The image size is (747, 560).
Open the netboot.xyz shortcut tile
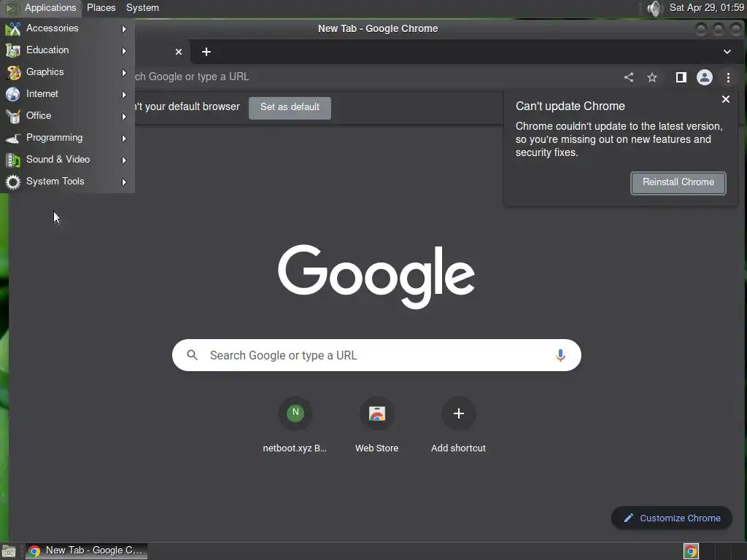[295, 424]
